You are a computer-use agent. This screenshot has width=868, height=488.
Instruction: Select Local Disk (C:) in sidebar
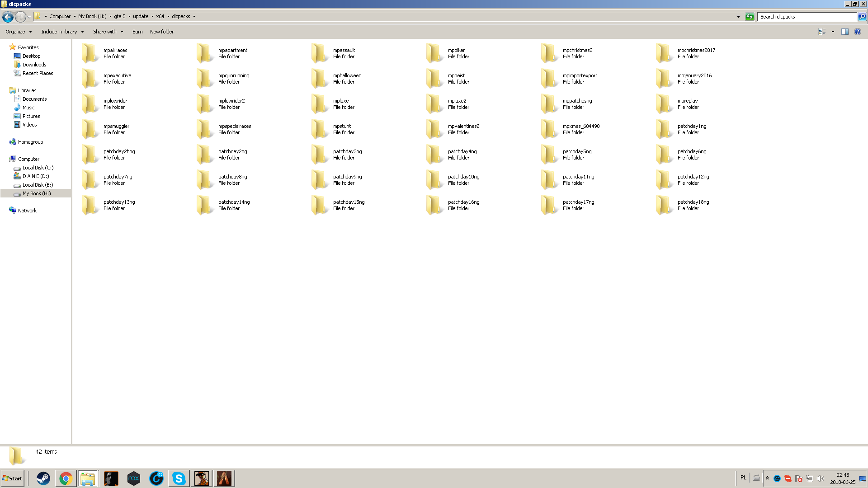tap(38, 168)
